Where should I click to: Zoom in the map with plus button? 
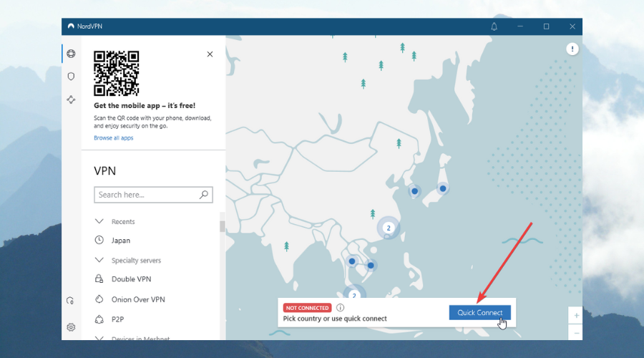pos(576,316)
